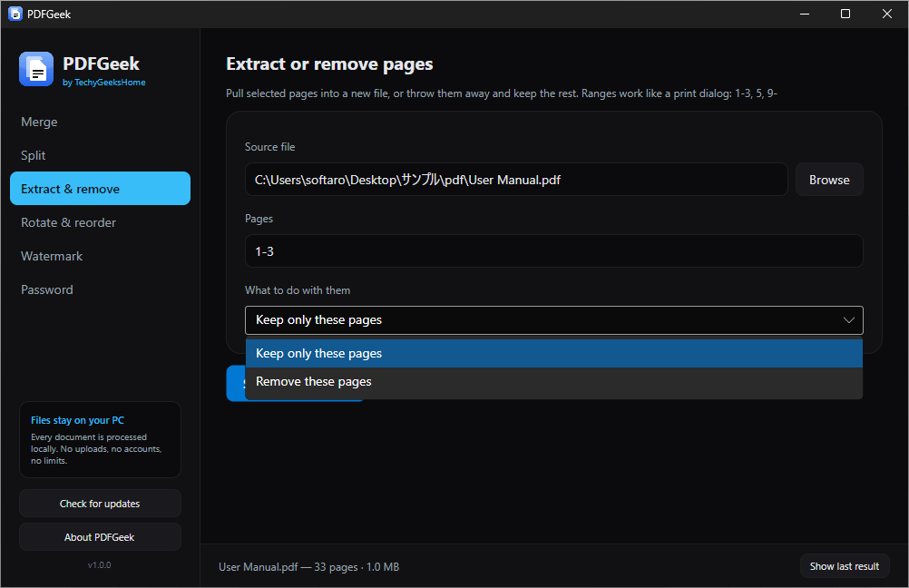
Task: Click the partially hidden blue action button
Action: point(235,383)
